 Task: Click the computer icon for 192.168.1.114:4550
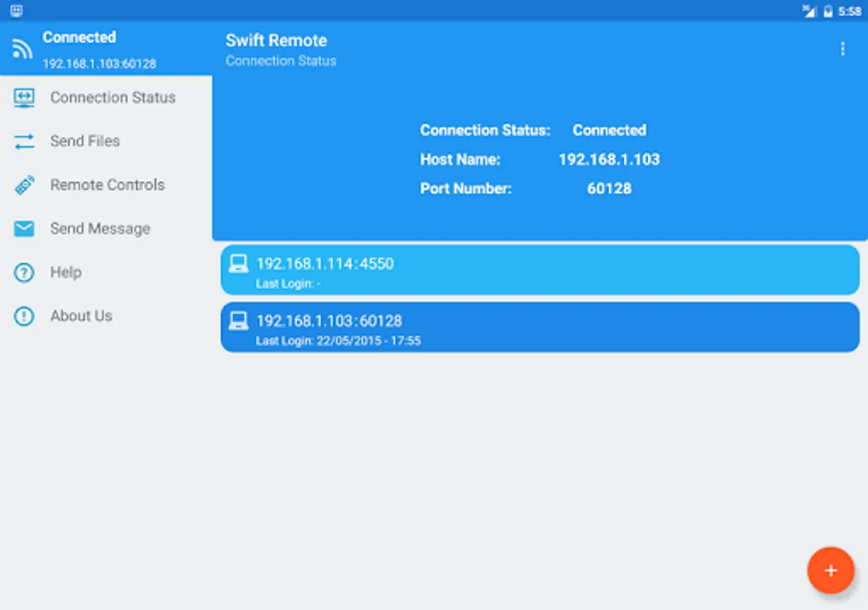point(239,264)
